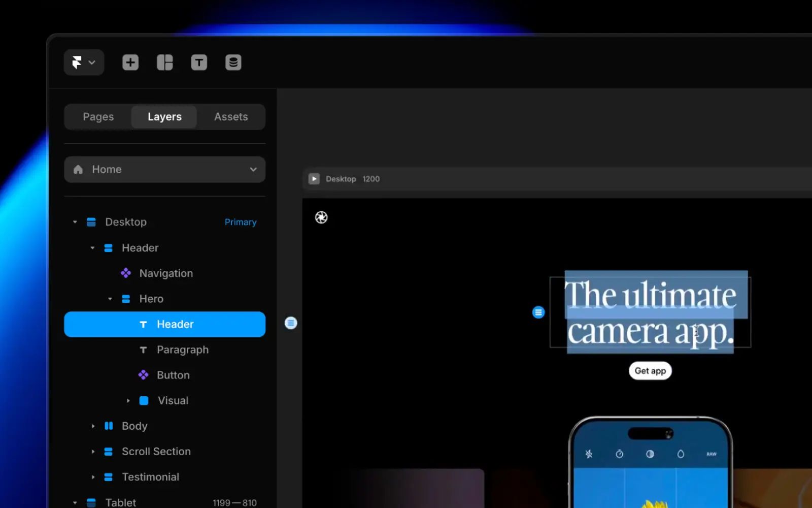Select the Testimonial layer row
This screenshot has width=812, height=508.
coord(165,477)
